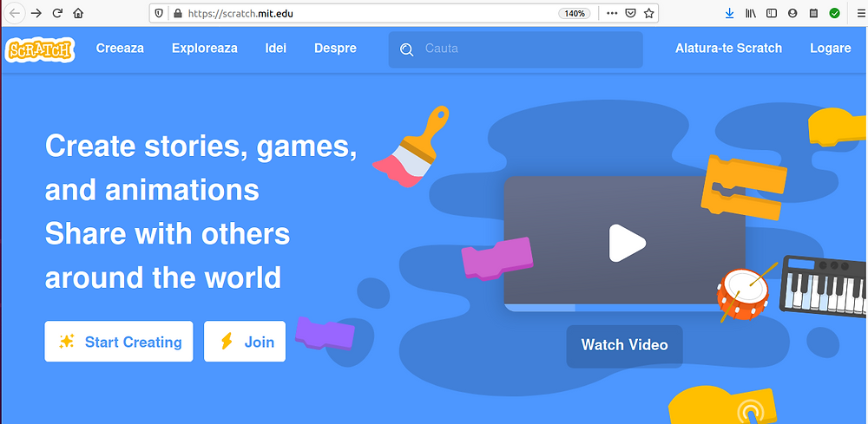Open the Library books icon
Screen dimensions: 868x424
751,13
